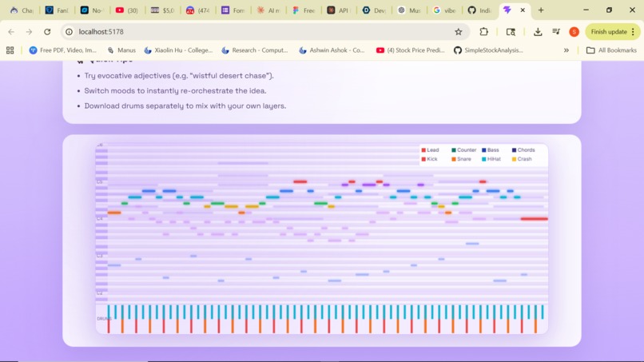The height and width of the screenshot is (362, 644).
Task: Click the tip 'Switch moods to instantly re-orchestrate'
Action: click(x=175, y=91)
